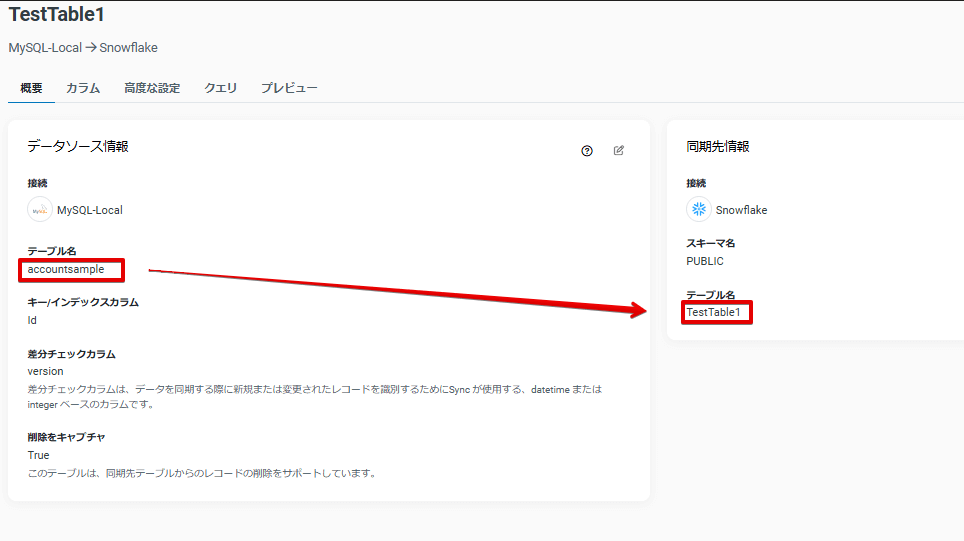Click the PUBLIC schema name value

coord(705,261)
